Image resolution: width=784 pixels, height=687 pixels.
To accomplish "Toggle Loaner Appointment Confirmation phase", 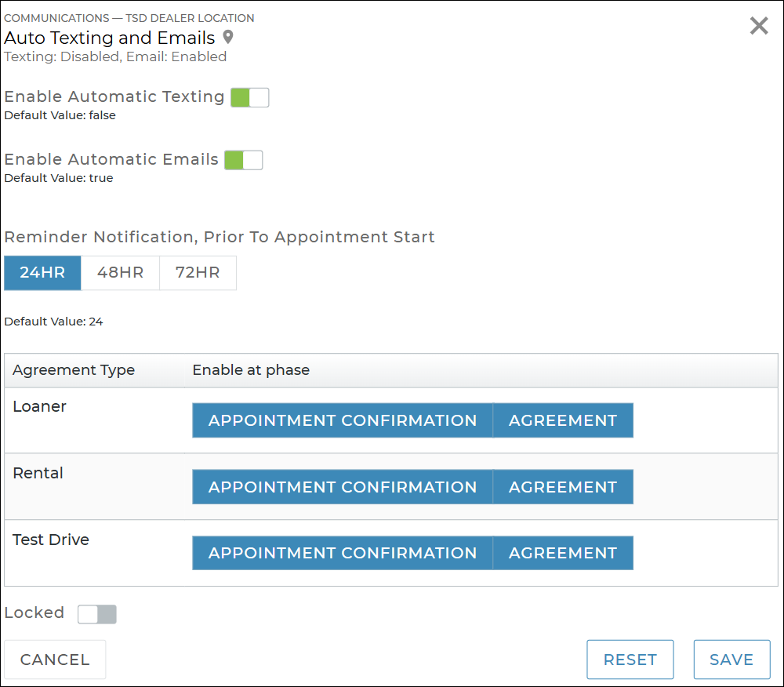I will point(342,420).
